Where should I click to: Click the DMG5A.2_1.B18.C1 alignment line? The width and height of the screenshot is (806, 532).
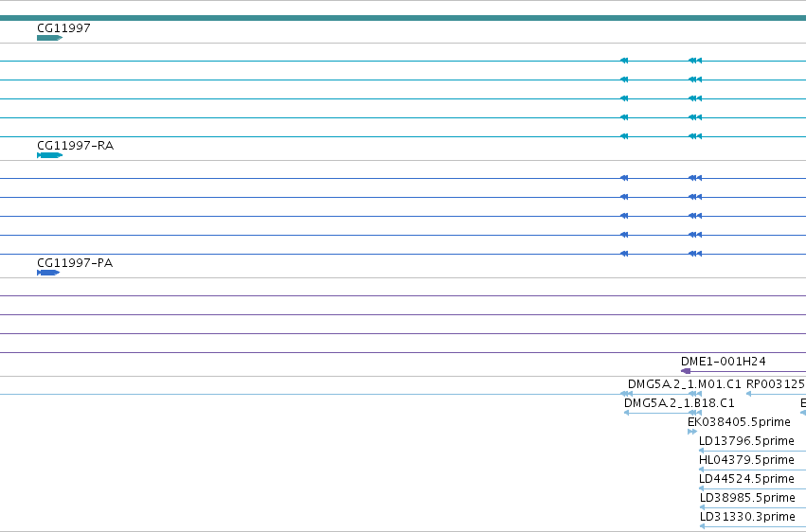coord(663,413)
